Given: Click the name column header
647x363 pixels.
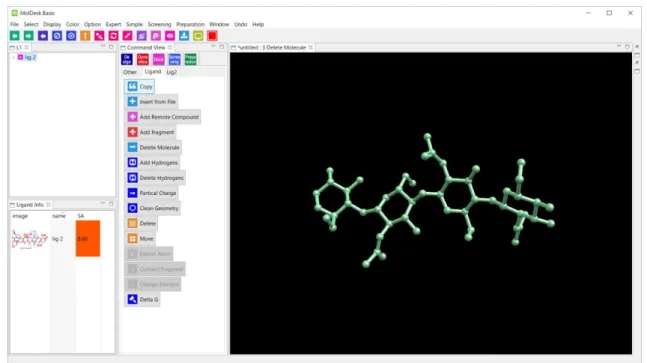Looking at the screenshot, I should 59,216.
